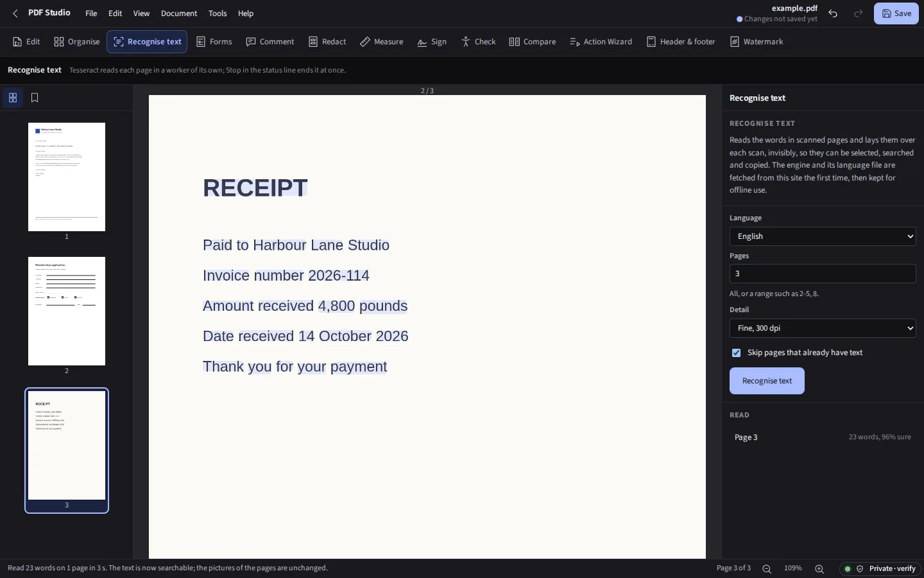This screenshot has height=578, width=924.
Task: Open the Sign tool
Action: tap(432, 42)
